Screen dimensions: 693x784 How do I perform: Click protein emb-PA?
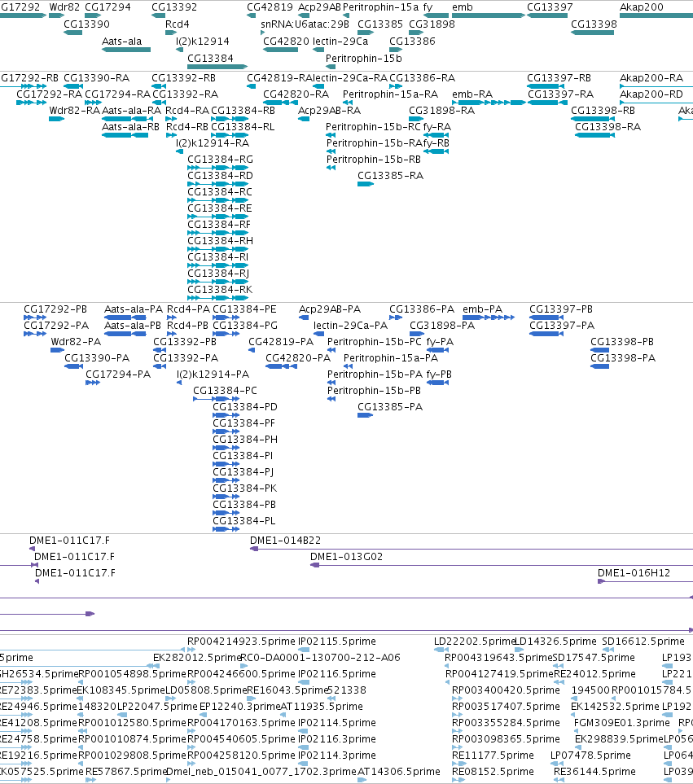click(482, 309)
